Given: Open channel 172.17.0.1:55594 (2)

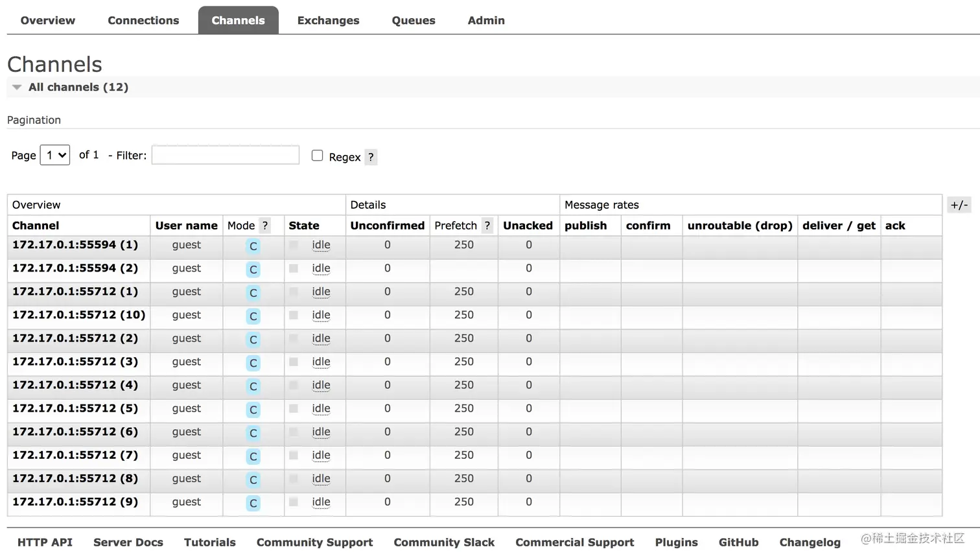Looking at the screenshot, I should (x=75, y=268).
